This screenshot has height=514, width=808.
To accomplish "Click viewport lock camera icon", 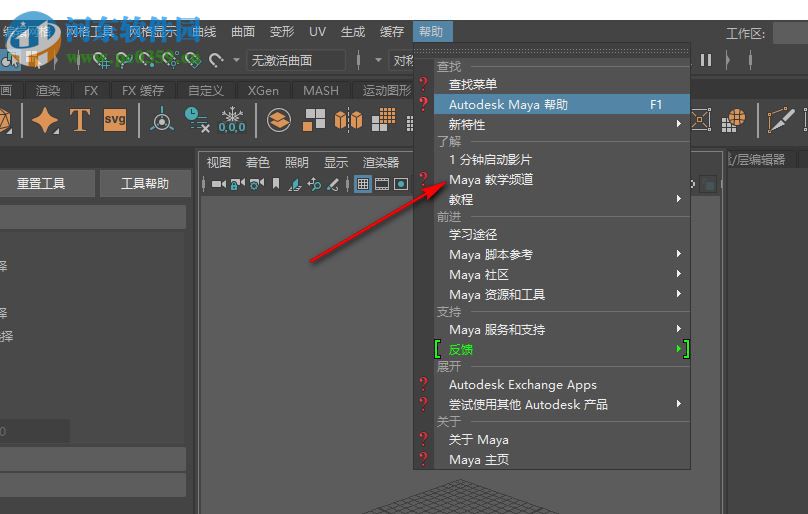I will tap(238, 184).
